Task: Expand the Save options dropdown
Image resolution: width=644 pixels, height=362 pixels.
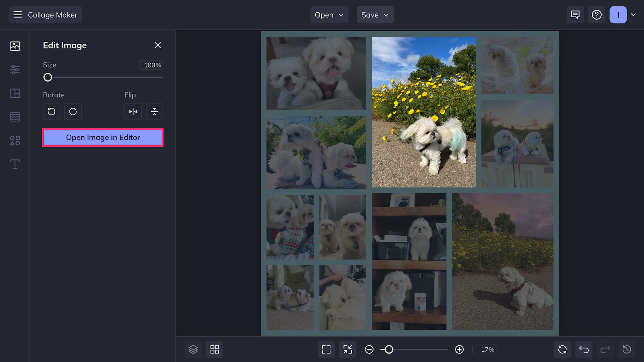Action: click(375, 14)
